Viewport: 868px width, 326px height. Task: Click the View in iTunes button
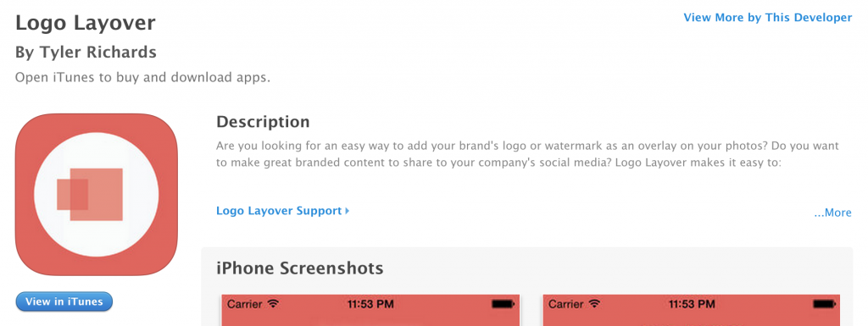(x=64, y=301)
